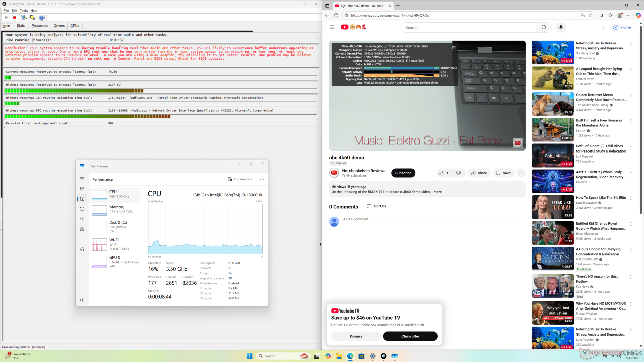Open App history icon in Task Manager
The height and width of the screenshot is (362, 644).
pos(82,209)
